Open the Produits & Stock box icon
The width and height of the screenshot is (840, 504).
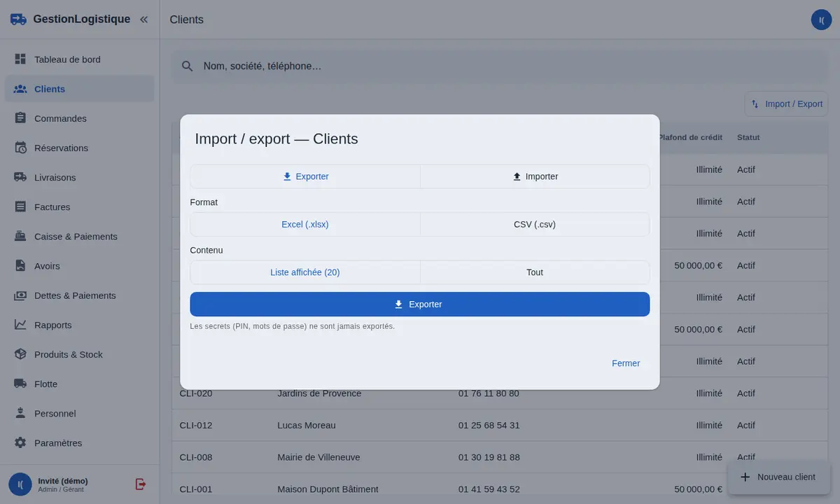(x=20, y=354)
